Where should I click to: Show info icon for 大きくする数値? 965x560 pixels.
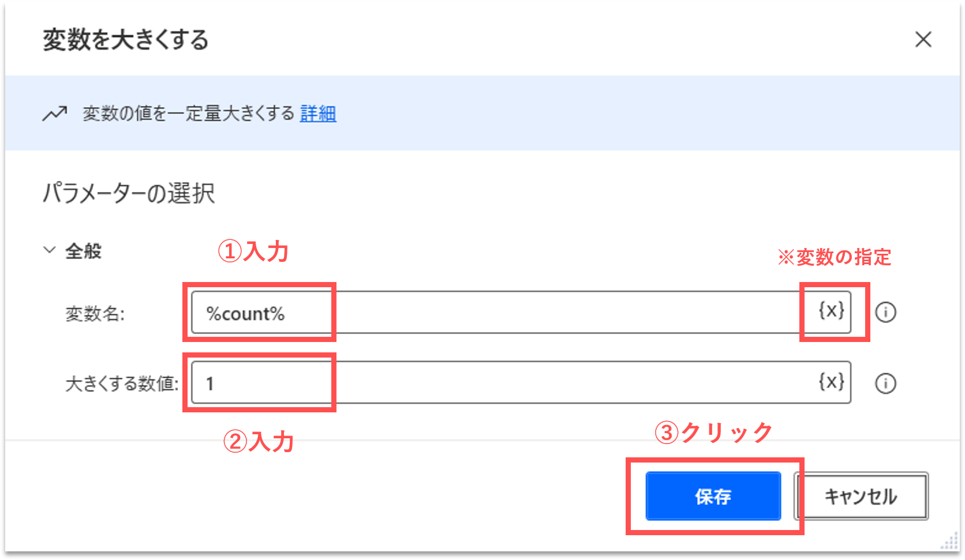click(885, 384)
